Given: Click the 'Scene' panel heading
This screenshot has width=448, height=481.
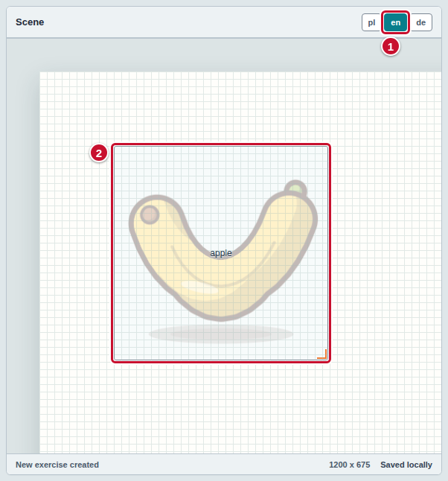Looking at the screenshot, I should pyautogui.click(x=30, y=22).
